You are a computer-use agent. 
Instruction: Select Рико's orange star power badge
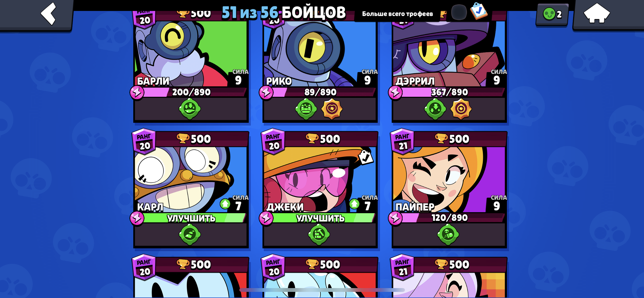[332, 109]
